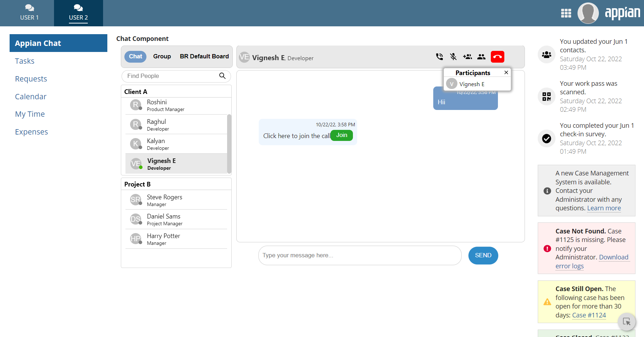Click the blue SEND button

click(483, 256)
